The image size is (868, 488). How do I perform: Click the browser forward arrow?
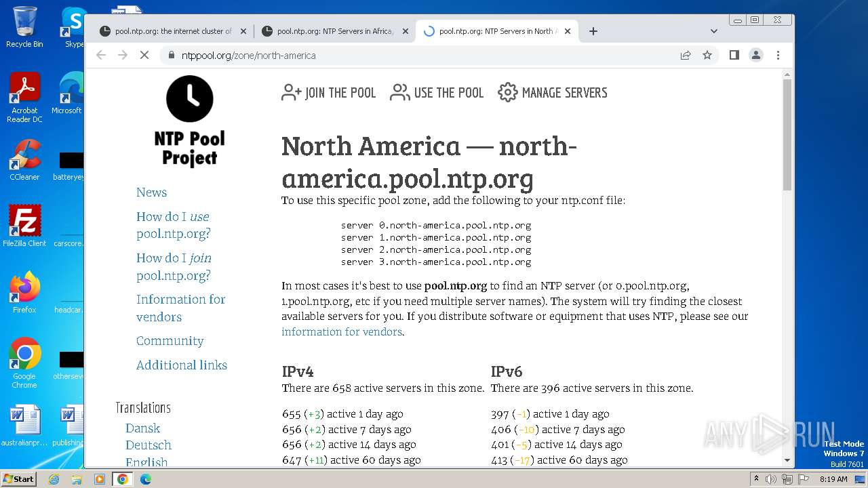click(123, 55)
